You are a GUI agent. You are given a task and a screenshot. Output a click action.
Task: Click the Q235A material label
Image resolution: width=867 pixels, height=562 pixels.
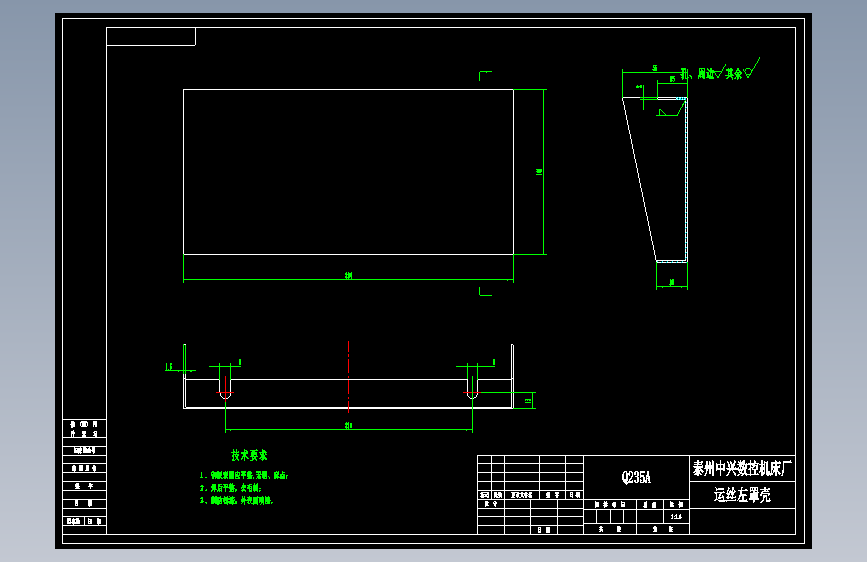(x=636, y=477)
